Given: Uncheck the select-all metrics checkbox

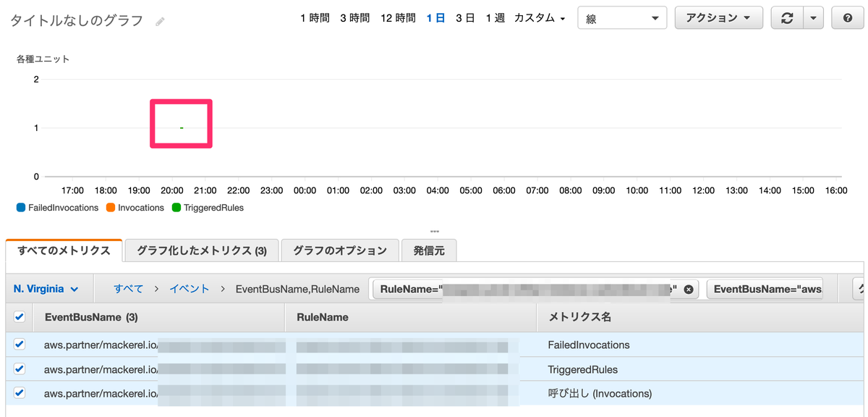Looking at the screenshot, I should coord(19,317).
